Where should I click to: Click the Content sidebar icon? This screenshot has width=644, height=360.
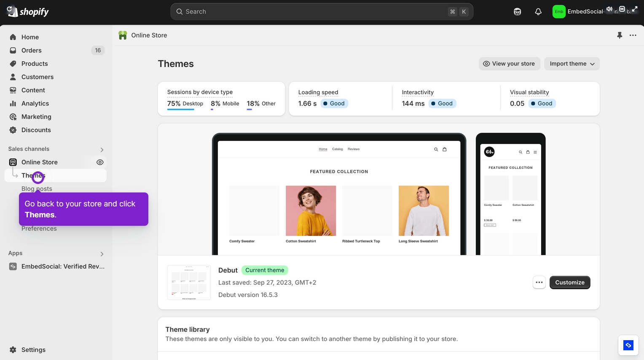pos(13,90)
